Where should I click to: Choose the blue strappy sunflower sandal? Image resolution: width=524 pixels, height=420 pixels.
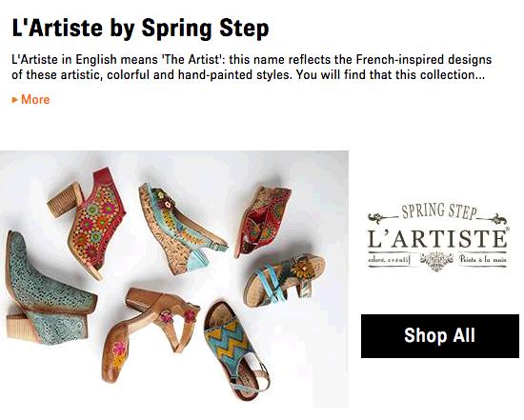[x=285, y=279]
